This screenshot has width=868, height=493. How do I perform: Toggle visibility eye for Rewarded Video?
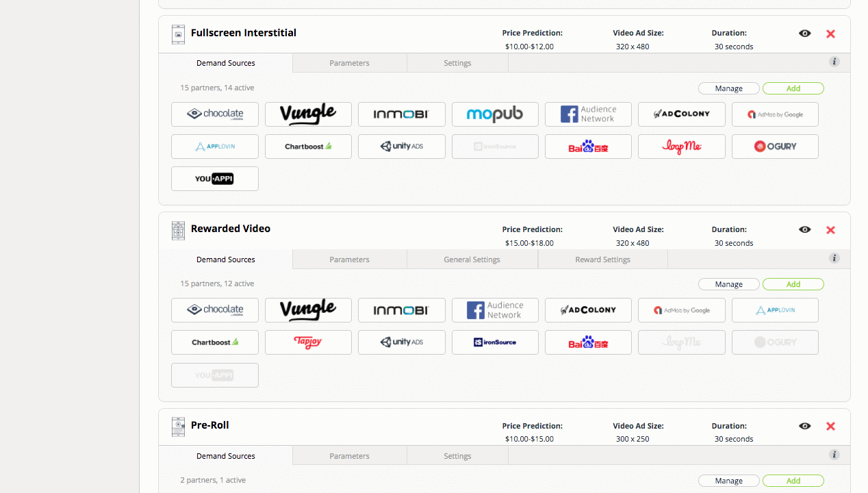tap(805, 230)
